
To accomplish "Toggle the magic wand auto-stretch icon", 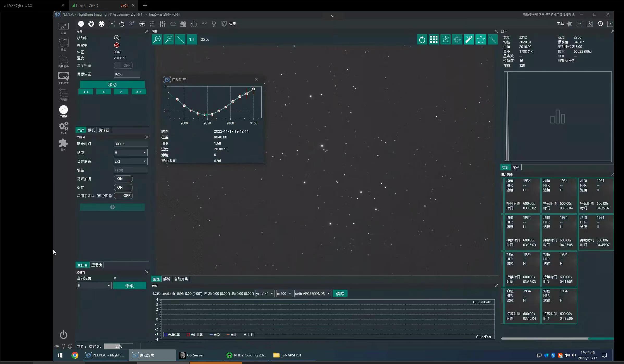I will (x=469, y=40).
